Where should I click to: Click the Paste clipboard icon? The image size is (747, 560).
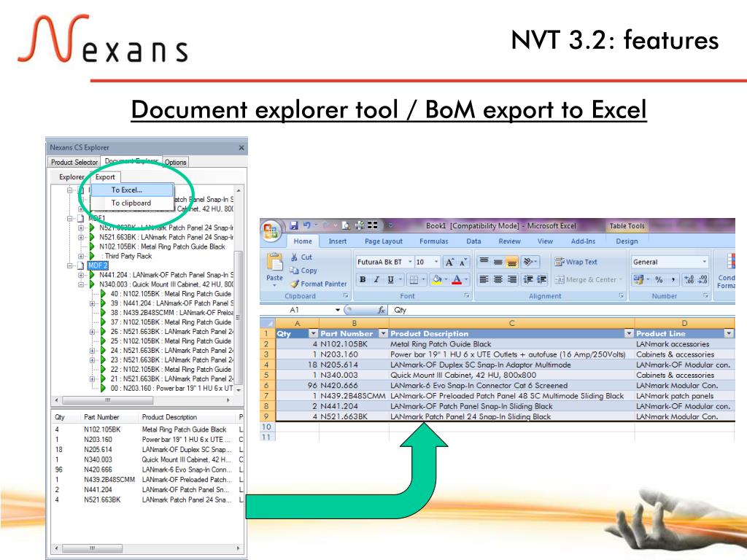[x=274, y=262]
